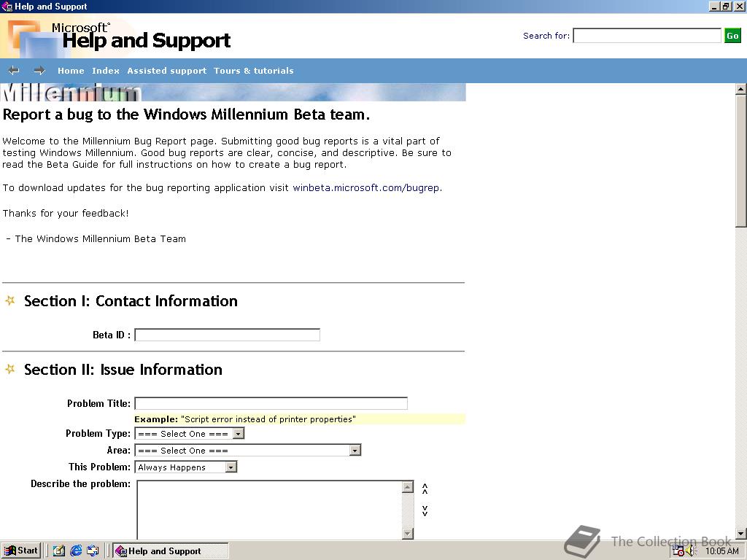Click the page scrollbar up arrow
Image resolution: width=747 pixels, height=560 pixels.
[740, 89]
